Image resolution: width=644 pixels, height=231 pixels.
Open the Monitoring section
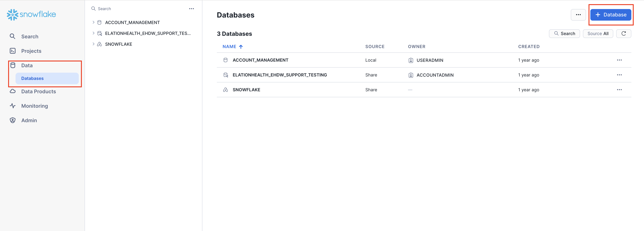(x=35, y=106)
